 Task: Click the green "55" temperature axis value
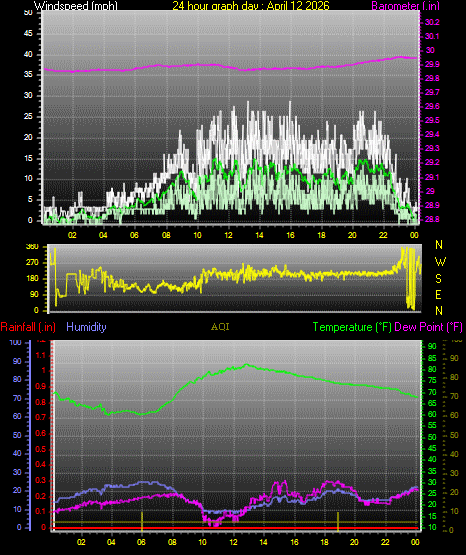pyautogui.click(x=432, y=426)
